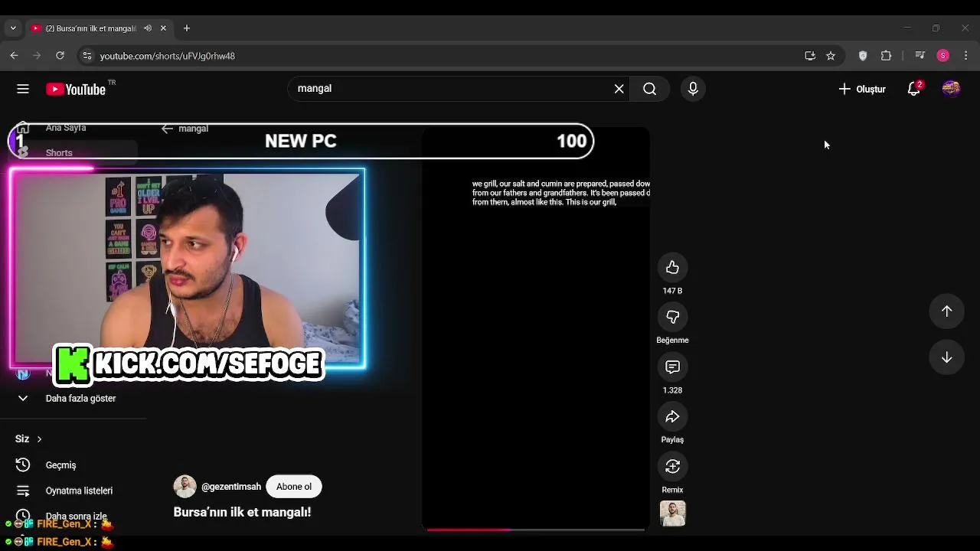
Task: Subscribe with the Abone ol button
Action: point(294,487)
